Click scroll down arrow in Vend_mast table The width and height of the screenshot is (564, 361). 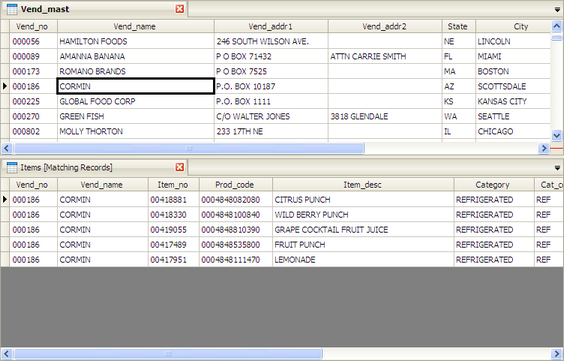coord(556,136)
